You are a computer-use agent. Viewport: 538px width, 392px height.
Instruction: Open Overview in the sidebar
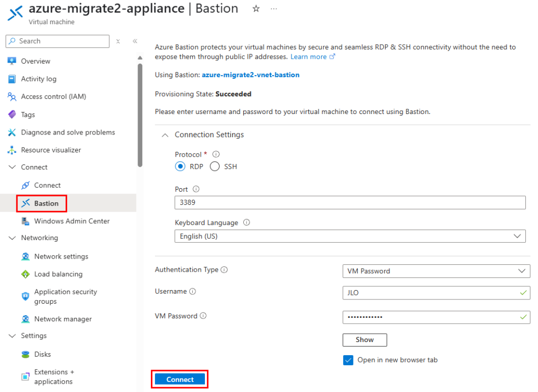(x=36, y=61)
